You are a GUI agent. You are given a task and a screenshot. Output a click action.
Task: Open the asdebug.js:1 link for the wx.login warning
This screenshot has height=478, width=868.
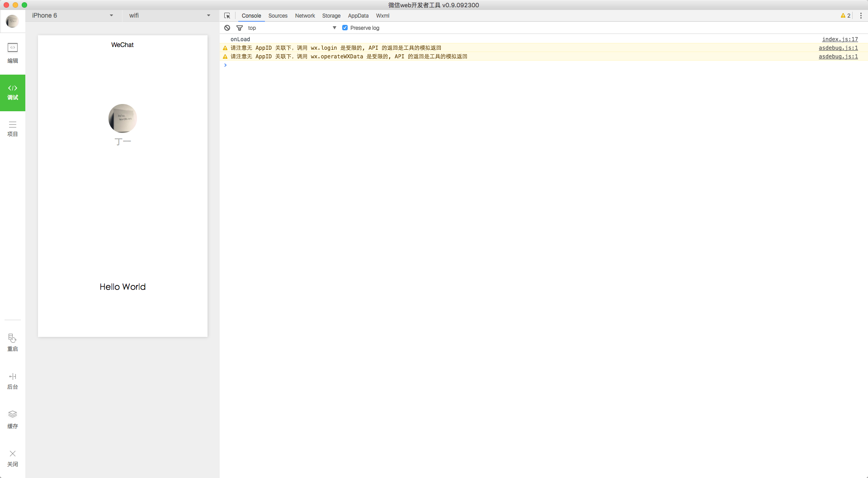pyautogui.click(x=838, y=48)
